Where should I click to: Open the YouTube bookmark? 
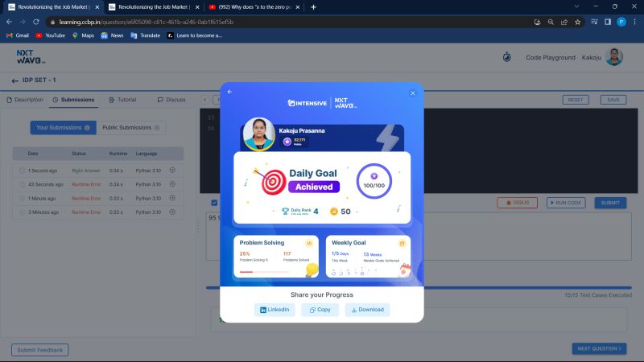(51, 35)
